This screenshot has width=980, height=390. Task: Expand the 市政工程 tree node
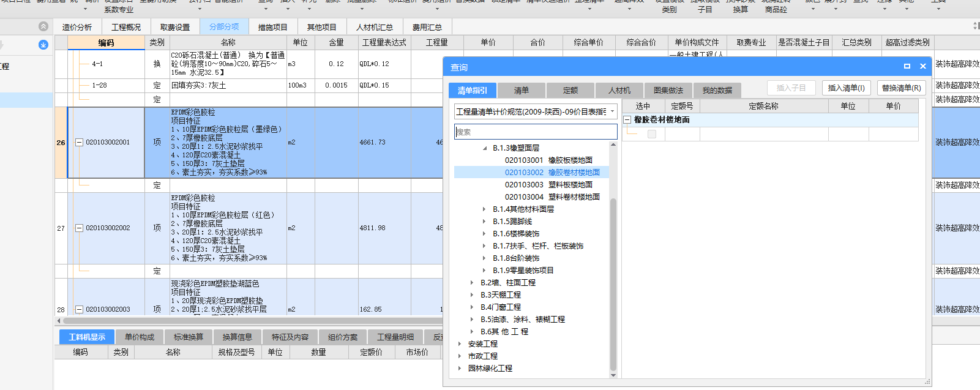(460, 356)
